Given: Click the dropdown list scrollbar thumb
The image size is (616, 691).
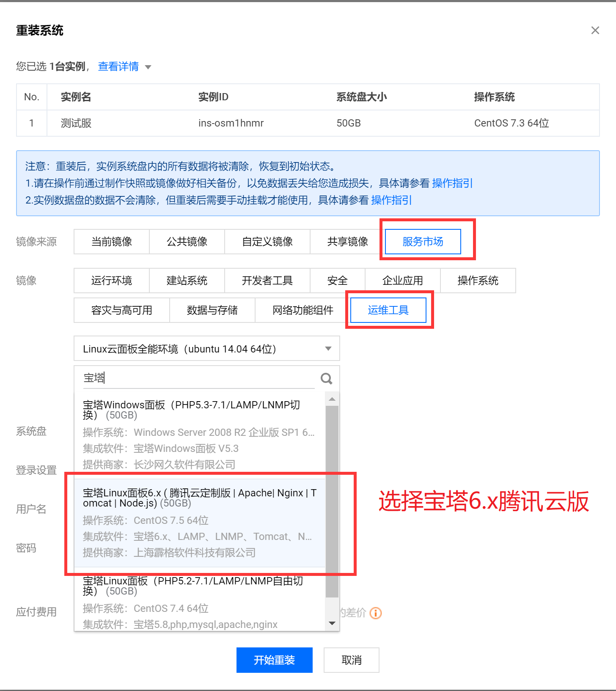Looking at the screenshot, I should click(332, 501).
